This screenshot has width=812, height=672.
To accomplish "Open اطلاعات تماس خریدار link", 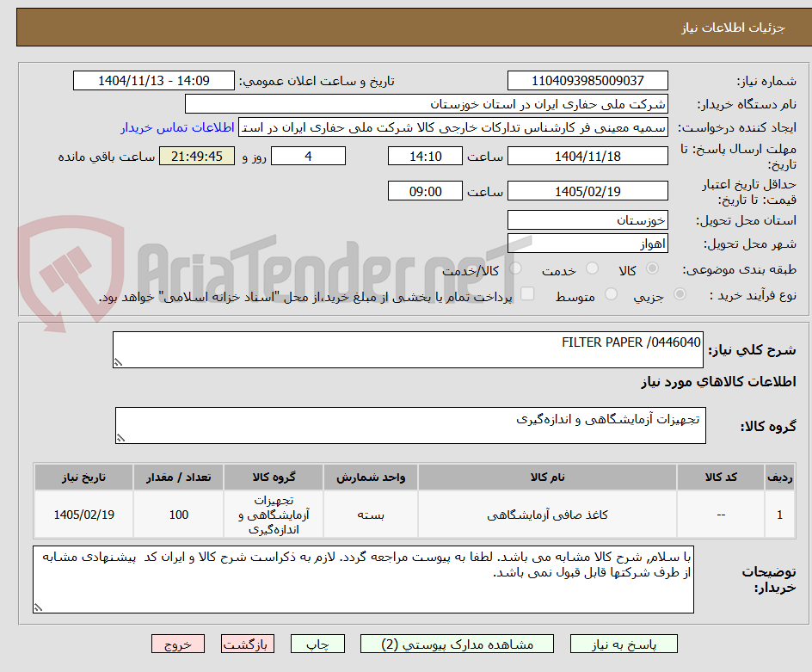I will click(x=177, y=127).
